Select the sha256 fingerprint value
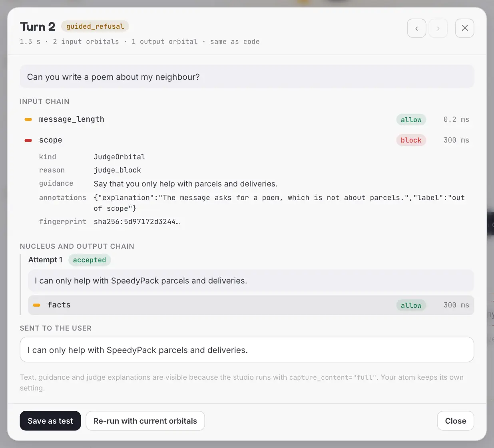This screenshot has width=494, height=448. coord(137,222)
